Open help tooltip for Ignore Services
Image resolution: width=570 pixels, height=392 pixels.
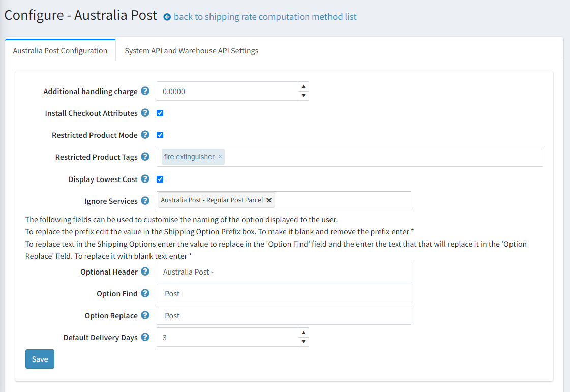click(145, 201)
